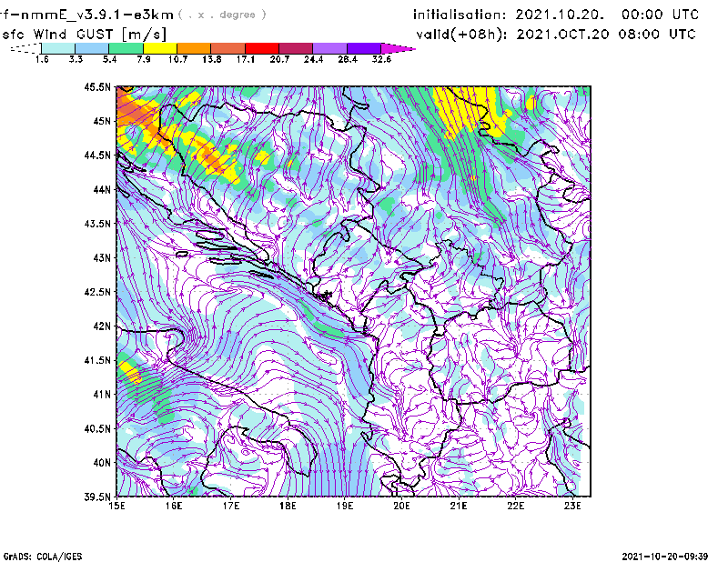Click the model name "nmmE_v3.9.1-e3km" text
This screenshot has width=728, height=562.
pos(97,15)
